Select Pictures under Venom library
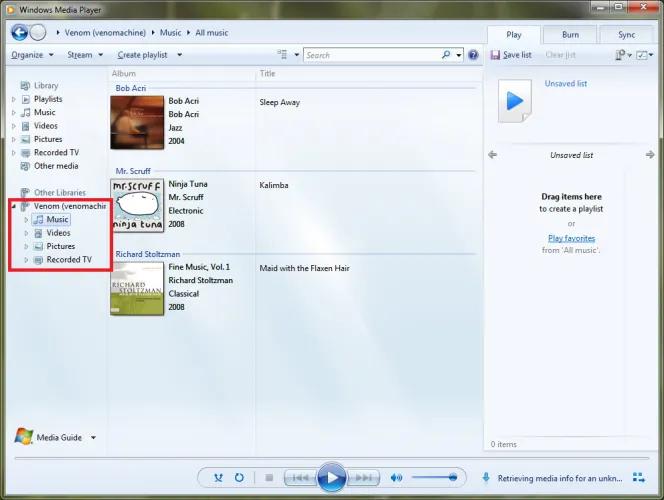The image size is (664, 500). point(61,246)
